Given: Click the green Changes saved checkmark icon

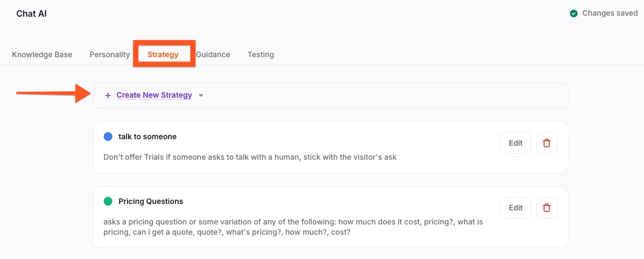Looking at the screenshot, I should (x=574, y=13).
